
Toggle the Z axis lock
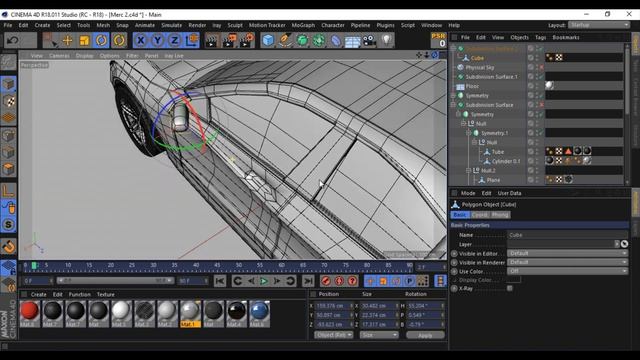tap(174, 40)
